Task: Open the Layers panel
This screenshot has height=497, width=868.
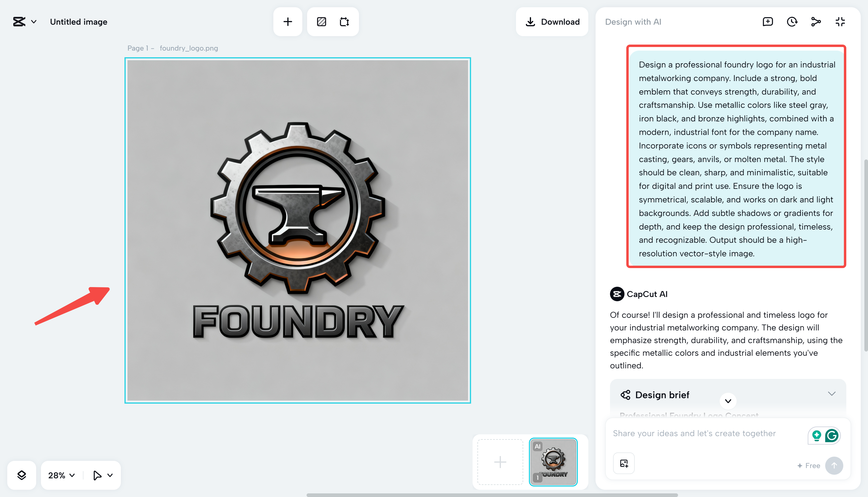Action: pyautogui.click(x=21, y=475)
